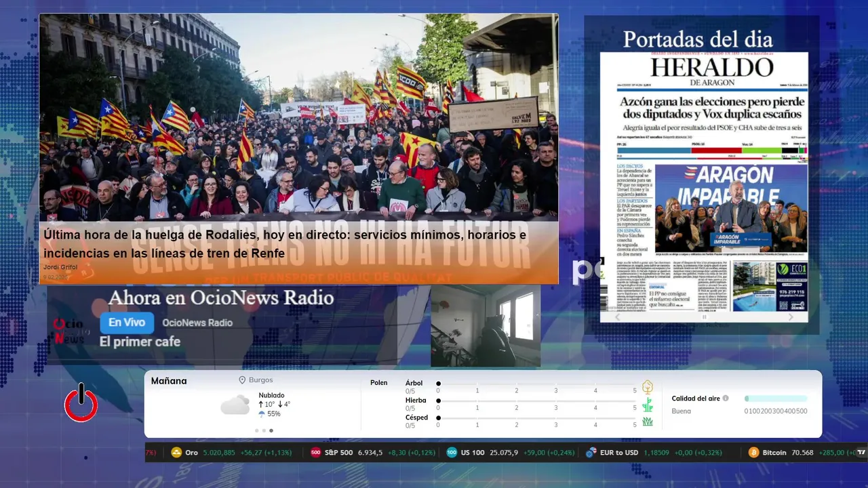Viewport: 868px width, 488px height.
Task: Click the Mañana forecast heading
Action: [169, 381]
